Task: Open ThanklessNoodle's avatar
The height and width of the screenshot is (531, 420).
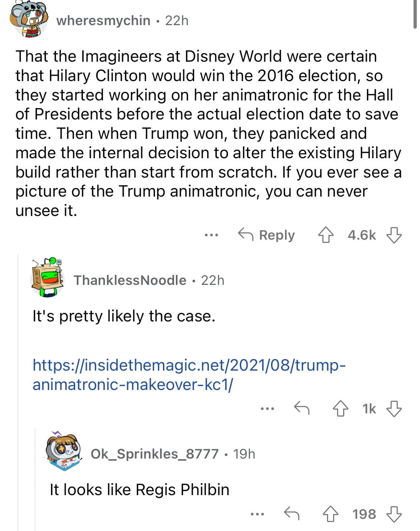Action: (x=47, y=276)
